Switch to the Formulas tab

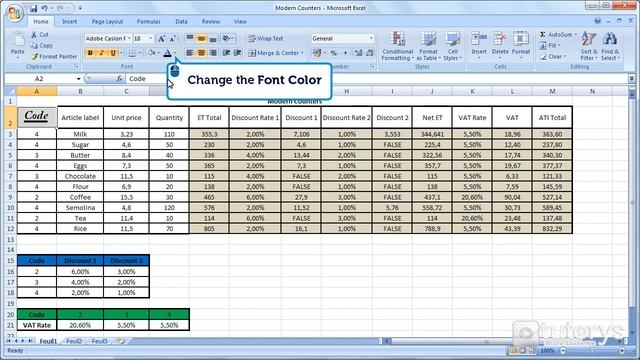coord(149,22)
